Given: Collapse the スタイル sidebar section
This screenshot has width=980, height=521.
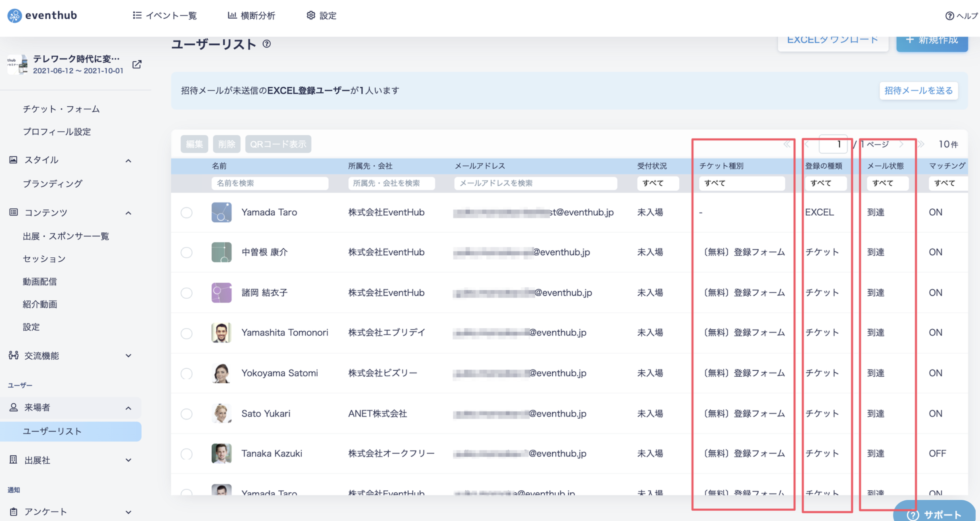Looking at the screenshot, I should click(128, 161).
